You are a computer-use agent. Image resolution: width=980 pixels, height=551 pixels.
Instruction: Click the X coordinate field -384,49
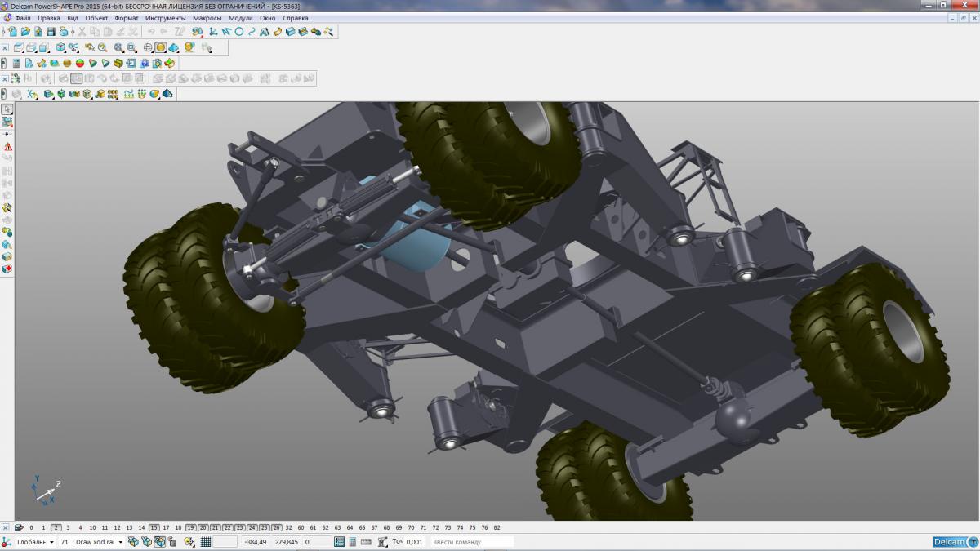(256, 542)
